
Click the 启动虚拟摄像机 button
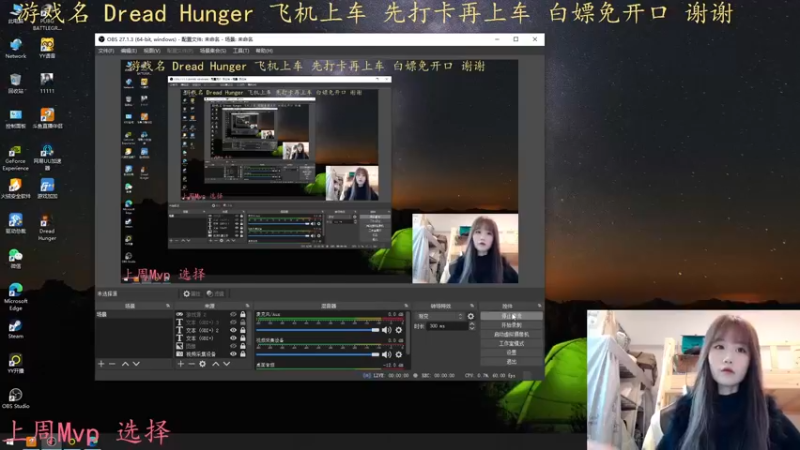[511, 335]
